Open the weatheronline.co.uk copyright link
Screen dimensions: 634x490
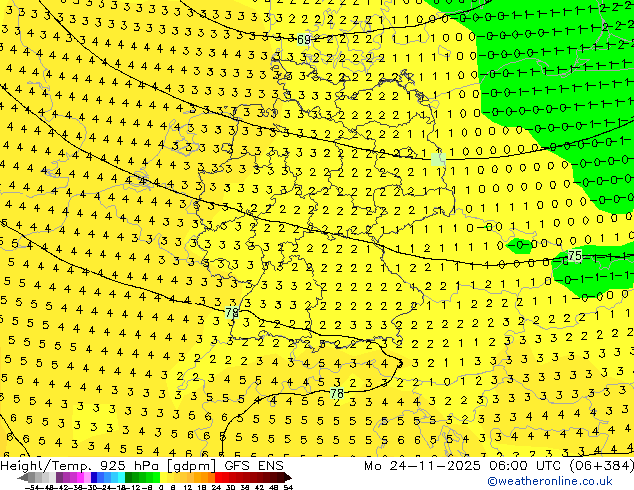(549, 481)
